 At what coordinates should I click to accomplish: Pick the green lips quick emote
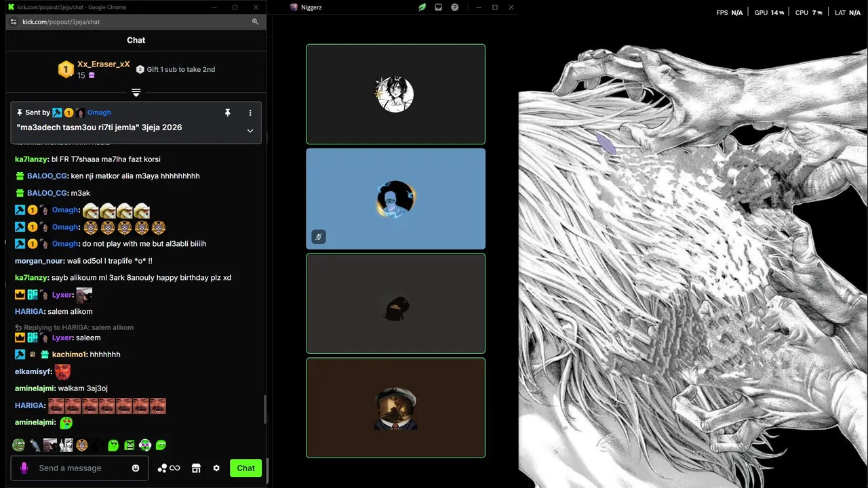click(x=161, y=445)
